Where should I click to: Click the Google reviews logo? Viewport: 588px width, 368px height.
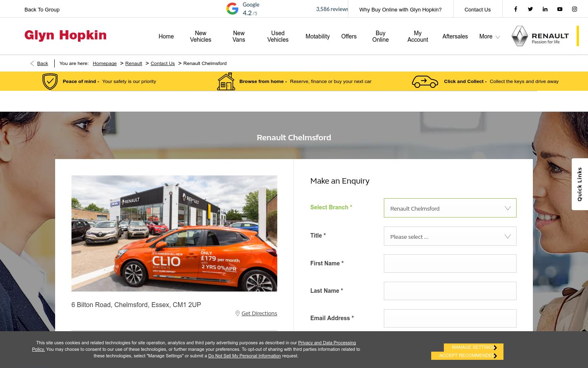(232, 9)
